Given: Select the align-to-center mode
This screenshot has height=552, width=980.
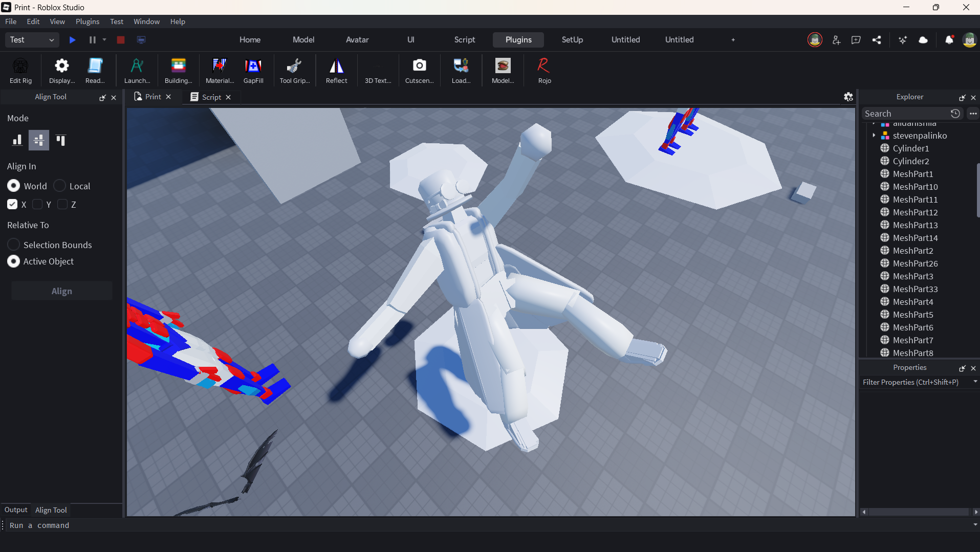Looking at the screenshot, I should tap(39, 140).
